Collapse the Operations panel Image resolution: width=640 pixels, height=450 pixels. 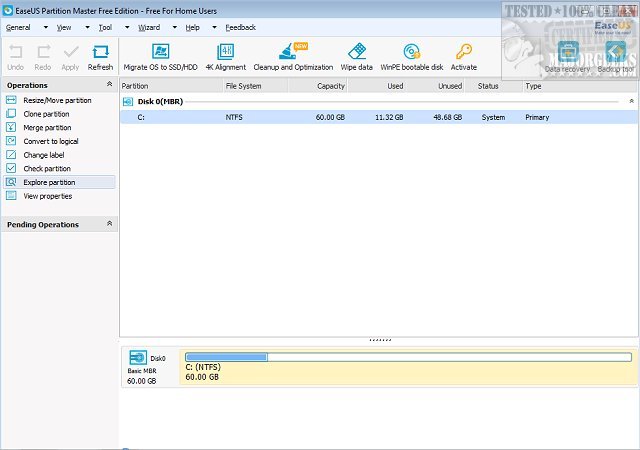(x=109, y=84)
